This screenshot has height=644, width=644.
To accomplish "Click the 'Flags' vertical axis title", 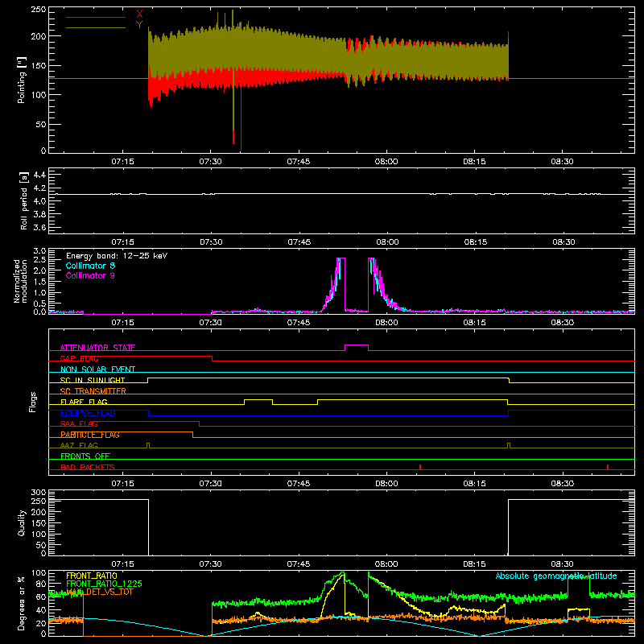I will click(33, 402).
